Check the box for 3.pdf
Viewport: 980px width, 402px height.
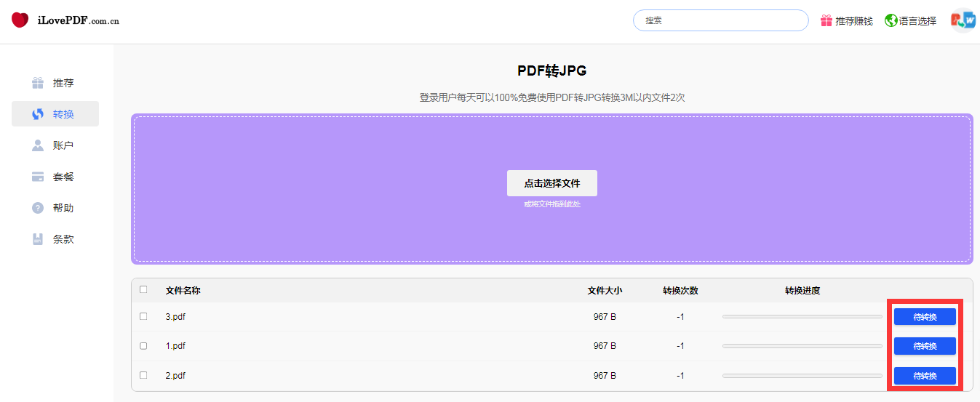coord(143,316)
